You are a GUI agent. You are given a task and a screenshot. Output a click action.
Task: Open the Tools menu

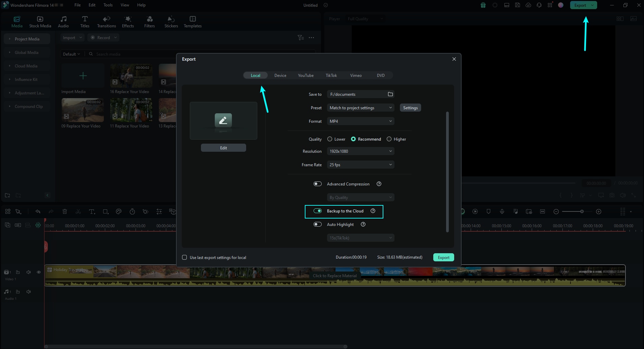(x=108, y=5)
